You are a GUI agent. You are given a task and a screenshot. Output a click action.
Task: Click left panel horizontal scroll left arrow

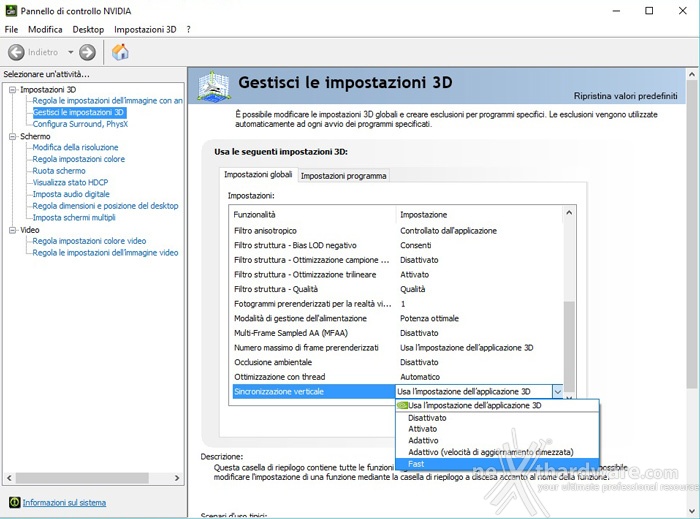(9, 478)
